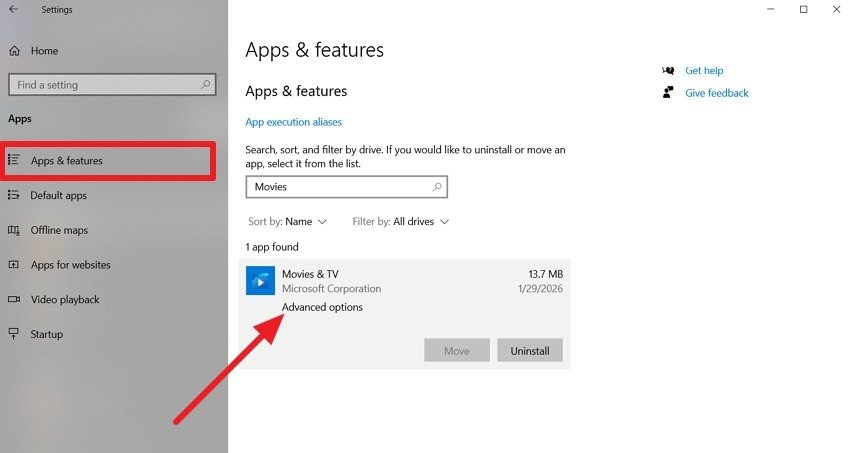850x453 pixels.
Task: Open App execution aliases link
Action: [293, 122]
